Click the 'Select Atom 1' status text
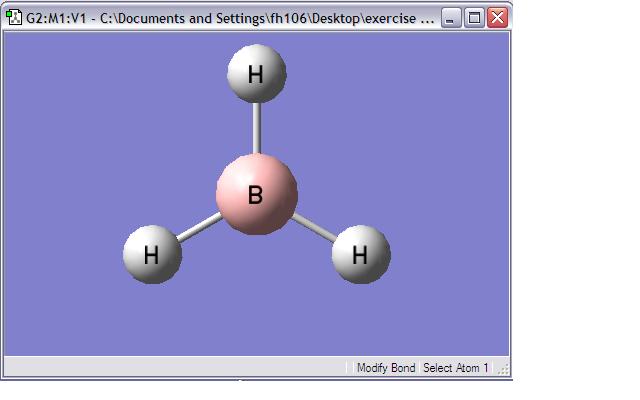640x400 pixels. [x=456, y=368]
